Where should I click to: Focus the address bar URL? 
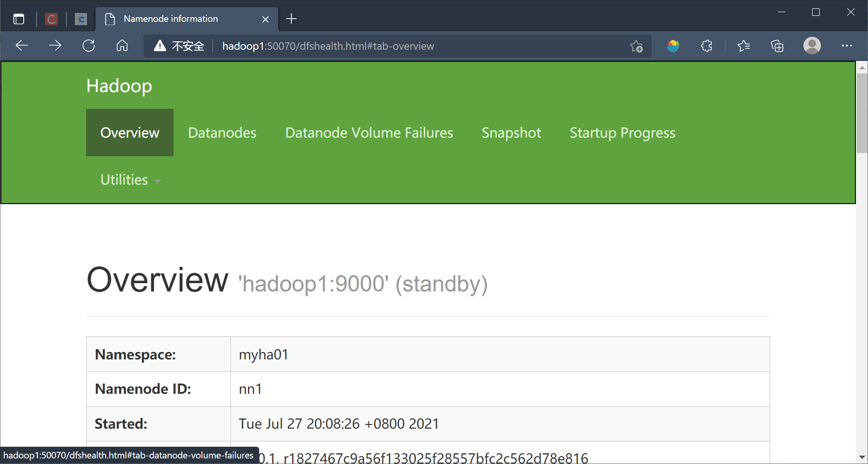[x=328, y=46]
